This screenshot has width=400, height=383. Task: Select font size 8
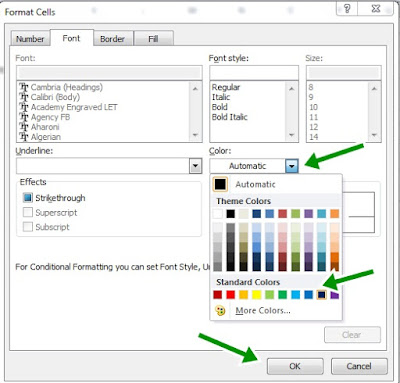click(311, 87)
